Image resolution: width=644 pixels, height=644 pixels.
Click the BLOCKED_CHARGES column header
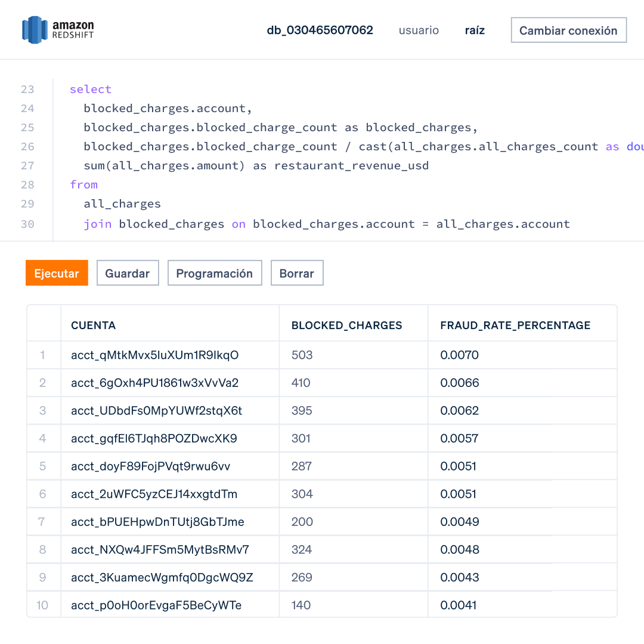[x=346, y=326]
